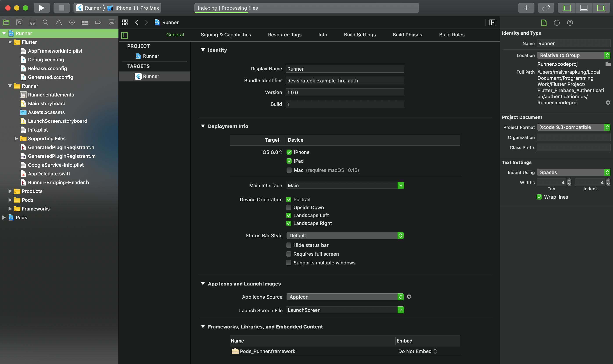Click the Stop button in toolbar
The height and width of the screenshot is (364, 613).
[61, 8]
